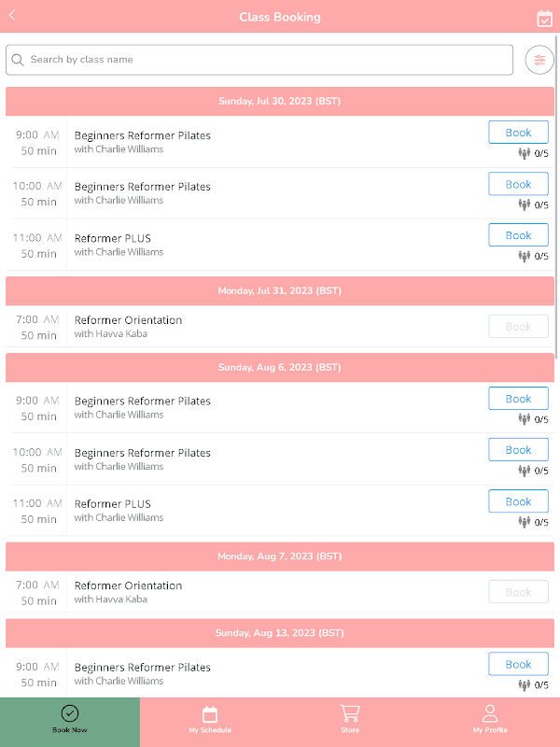The image size is (560, 747).
Task: Select the Book Now tab
Action: [x=70, y=720]
